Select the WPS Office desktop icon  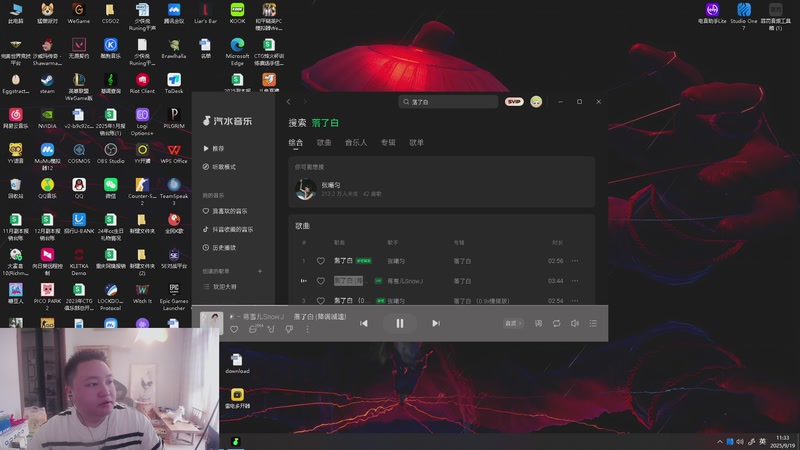[173, 154]
